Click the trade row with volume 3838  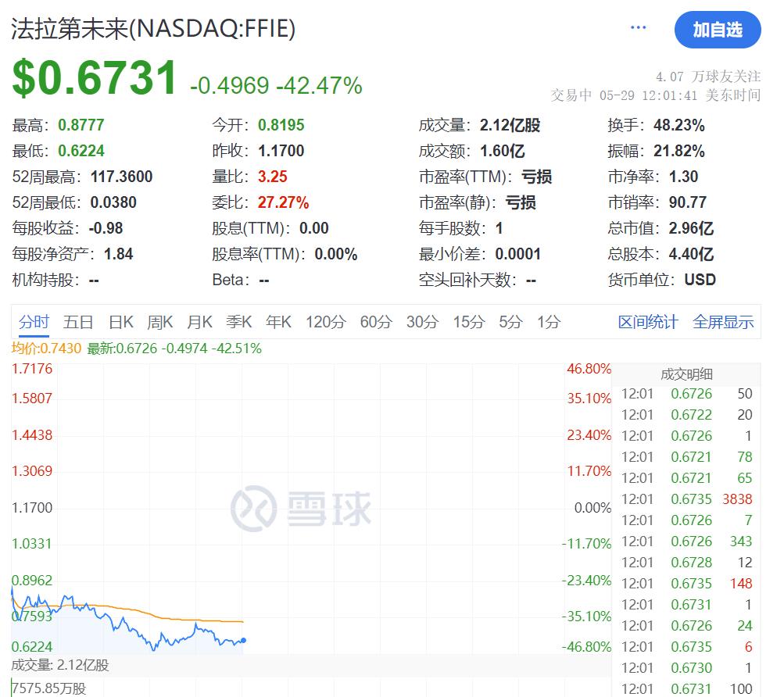tap(686, 499)
